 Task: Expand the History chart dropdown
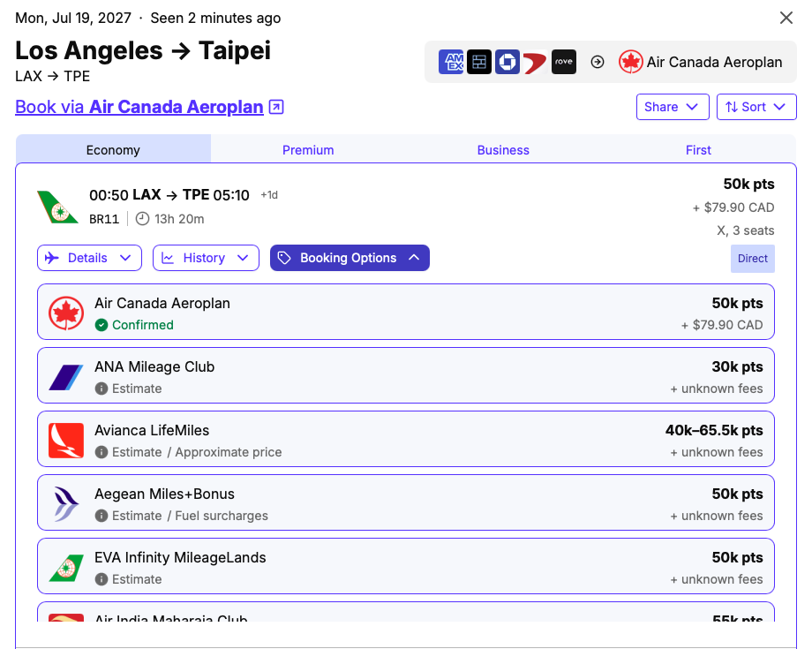(206, 258)
